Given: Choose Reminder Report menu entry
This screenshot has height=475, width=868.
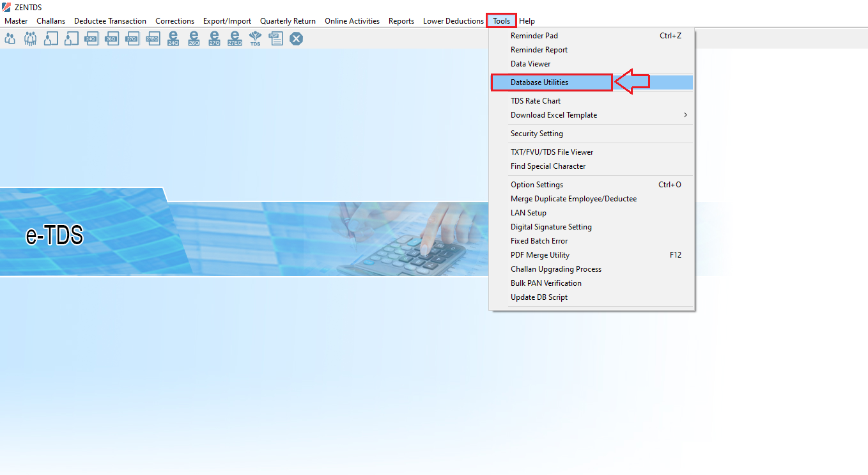Looking at the screenshot, I should (x=592, y=50).
